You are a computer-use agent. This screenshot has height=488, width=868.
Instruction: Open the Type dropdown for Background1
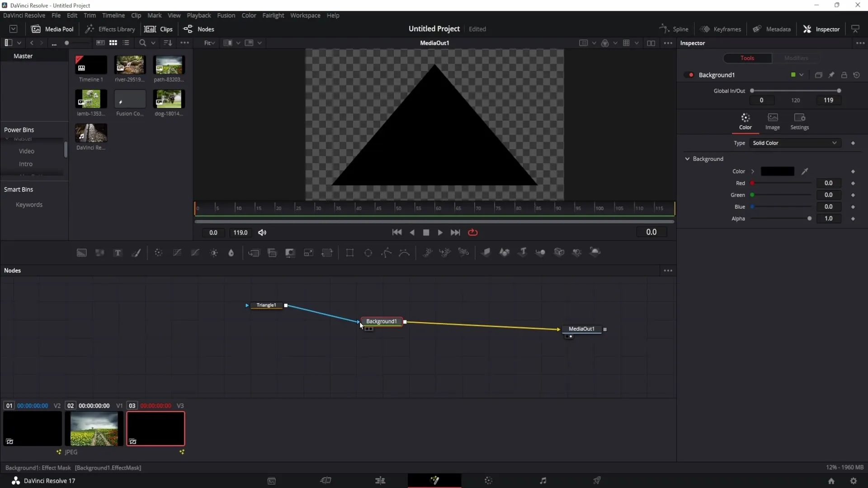[795, 142]
